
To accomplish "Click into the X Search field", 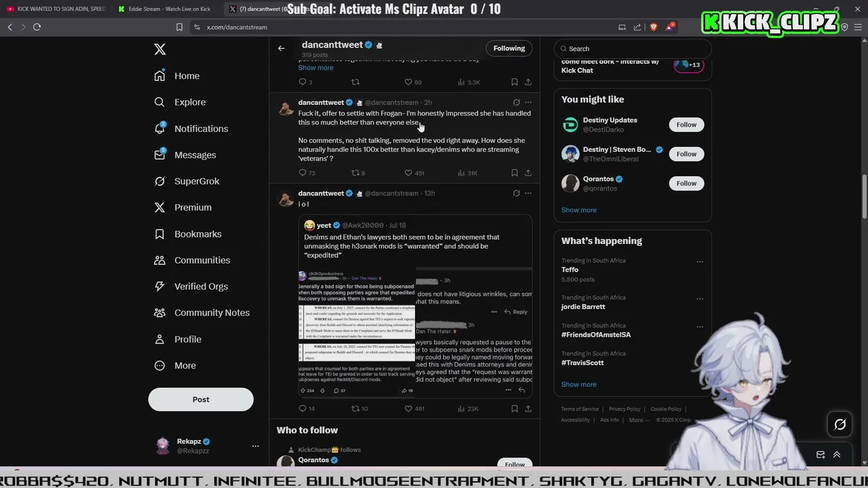I will pos(632,49).
